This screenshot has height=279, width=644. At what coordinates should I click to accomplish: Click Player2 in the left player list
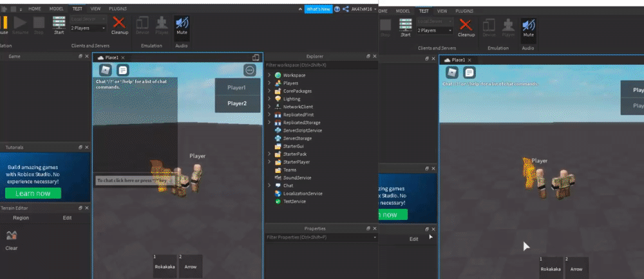(x=238, y=104)
